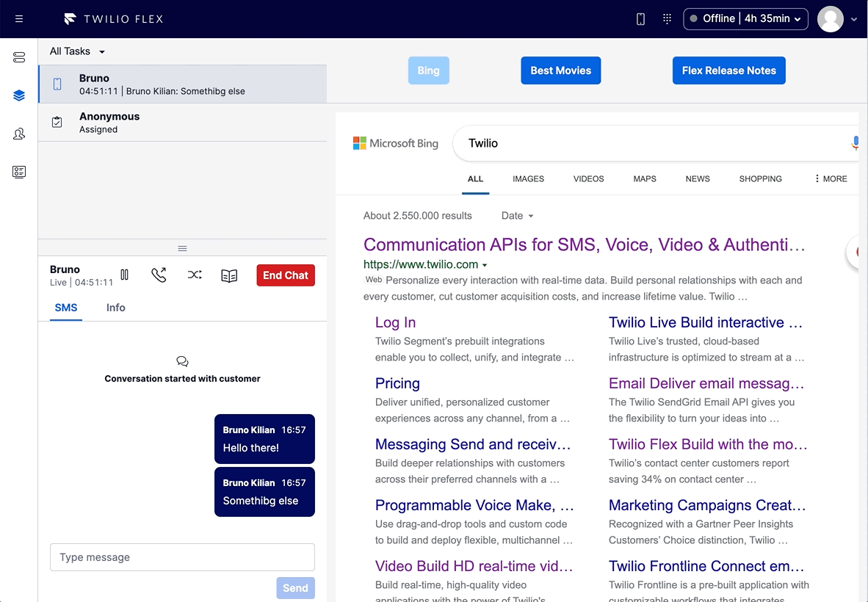
Task: Open canned responses via the book icon
Action: 228,275
